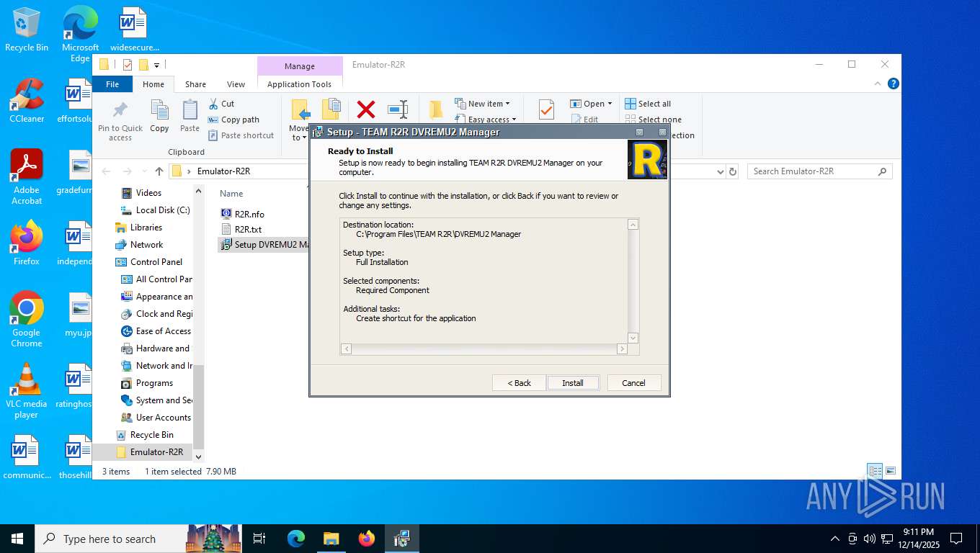Screen dimensions: 980x553
Task: Click the Up one level arrow
Action: pos(159,171)
